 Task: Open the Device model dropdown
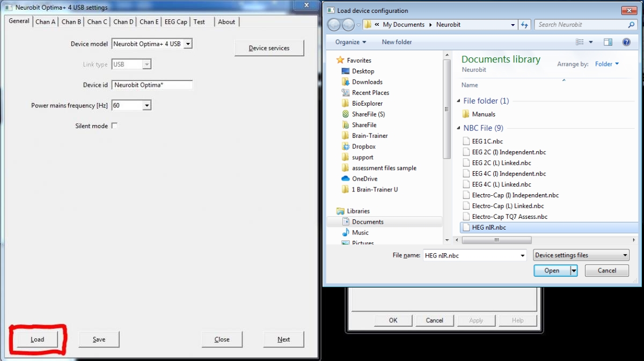tap(187, 44)
